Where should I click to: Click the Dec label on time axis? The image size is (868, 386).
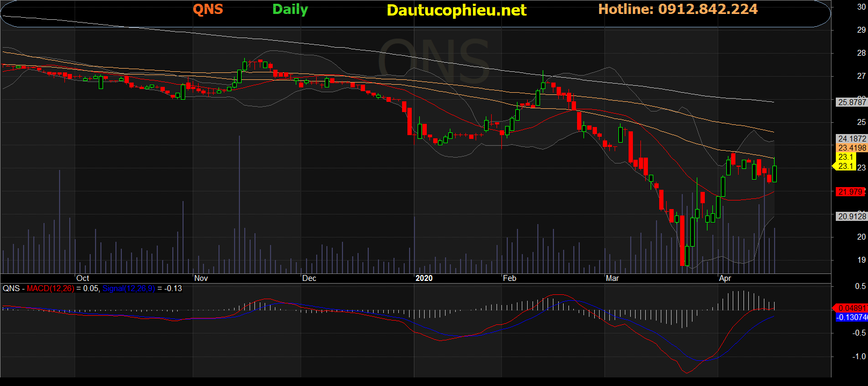(309, 278)
